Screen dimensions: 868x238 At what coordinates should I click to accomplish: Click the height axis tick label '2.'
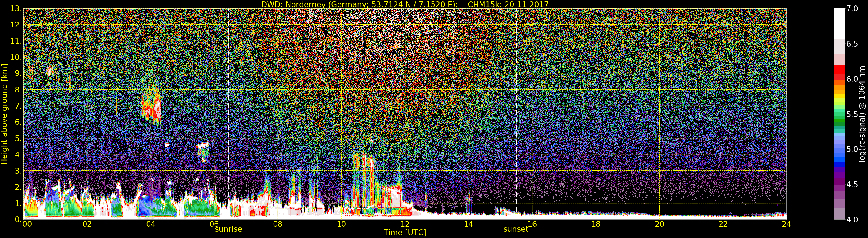(x=18, y=187)
